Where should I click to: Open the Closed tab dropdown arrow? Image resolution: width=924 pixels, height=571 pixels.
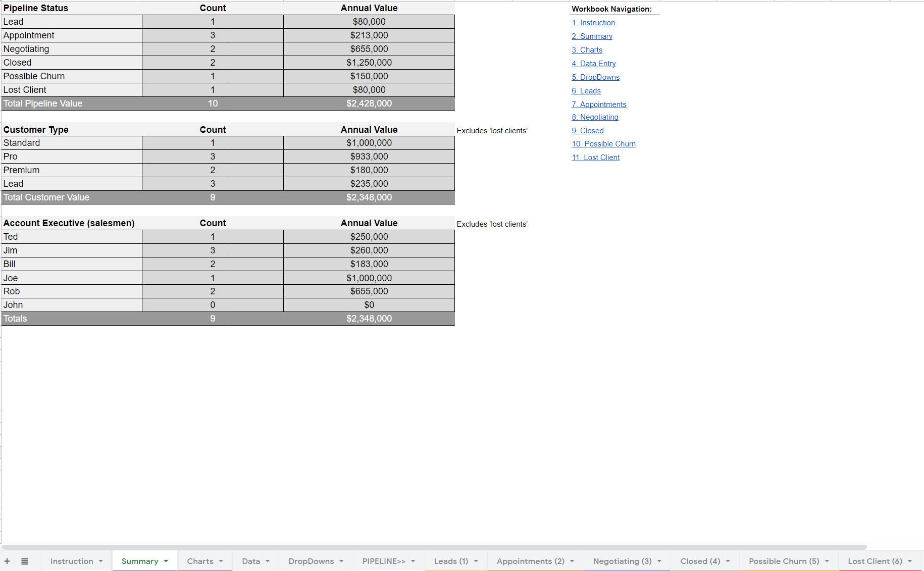pyautogui.click(x=728, y=561)
